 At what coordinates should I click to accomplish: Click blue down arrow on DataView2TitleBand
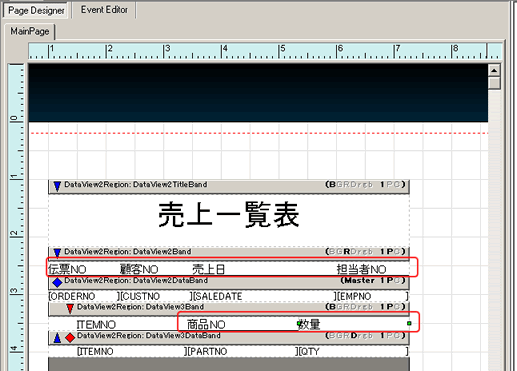click(57, 186)
